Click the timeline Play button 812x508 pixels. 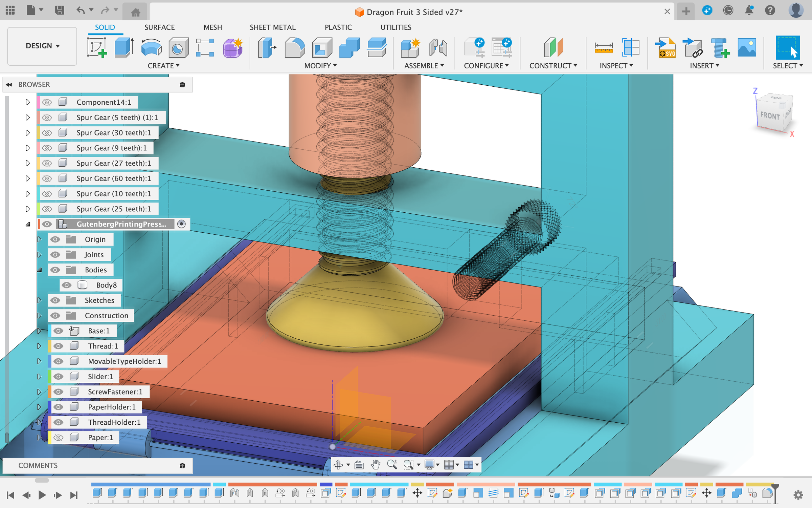pyautogui.click(x=42, y=495)
